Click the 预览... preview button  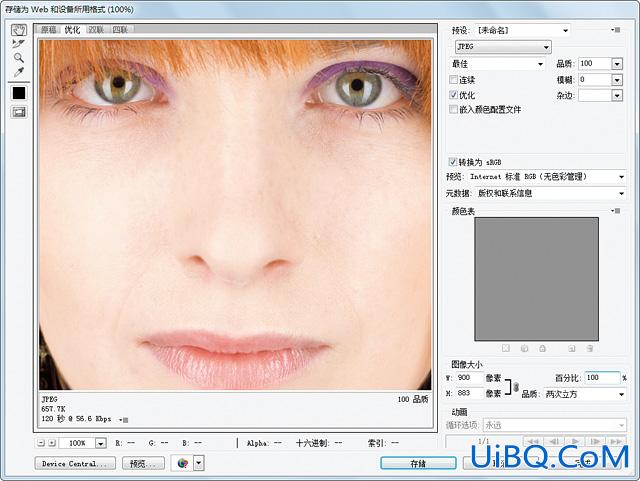143,463
